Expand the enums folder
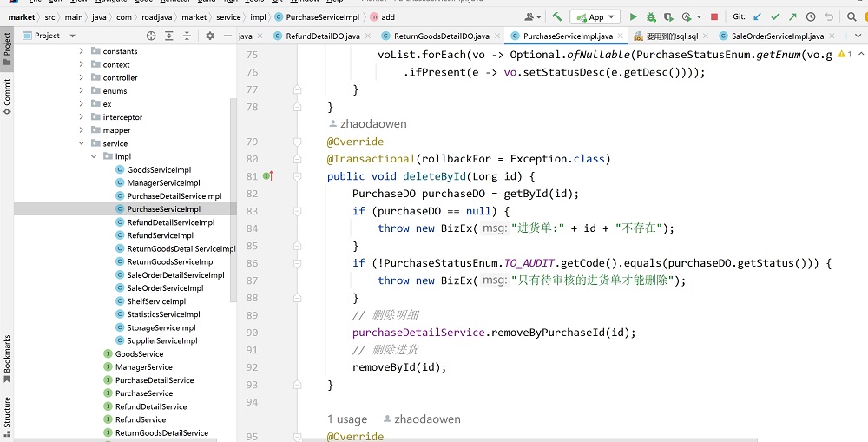868x442 pixels. pos(82,91)
